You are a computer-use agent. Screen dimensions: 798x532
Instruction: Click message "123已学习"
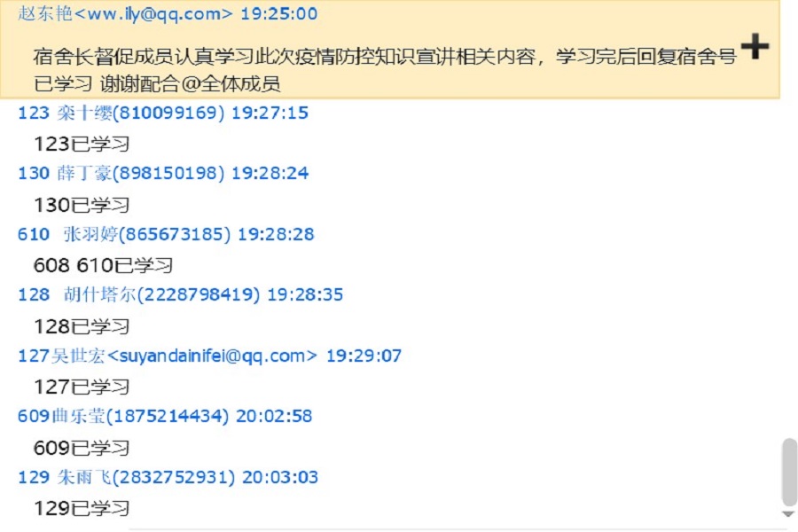pyautogui.click(x=82, y=144)
